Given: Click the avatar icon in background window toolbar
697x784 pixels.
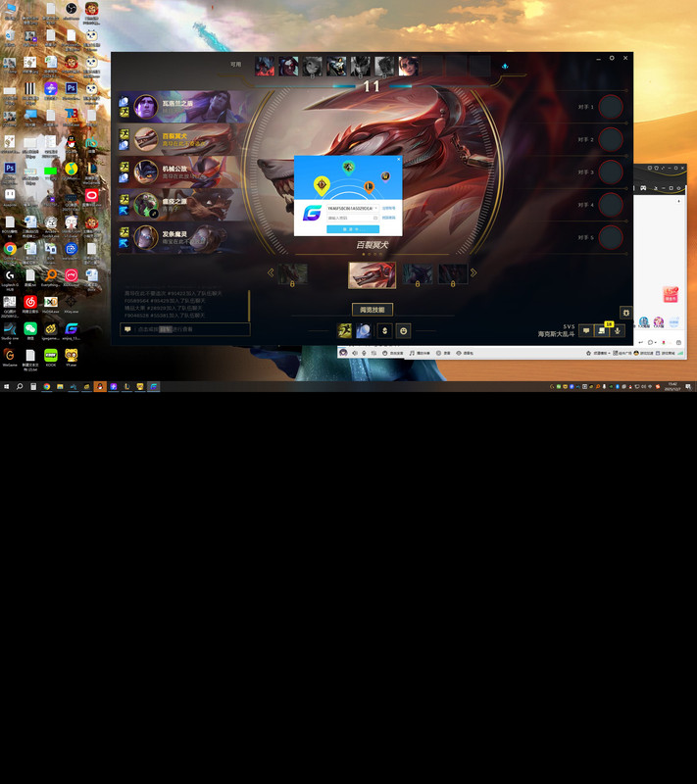Looking at the screenshot, I should pos(343,353).
